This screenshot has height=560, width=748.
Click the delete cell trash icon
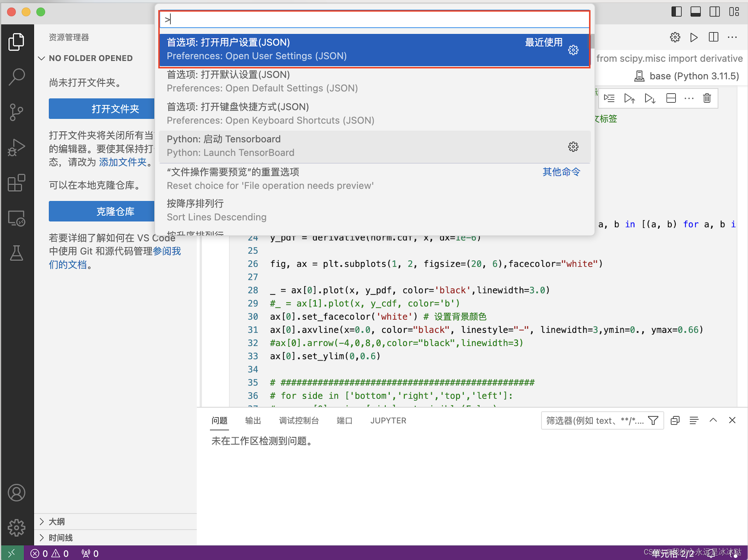(x=707, y=98)
